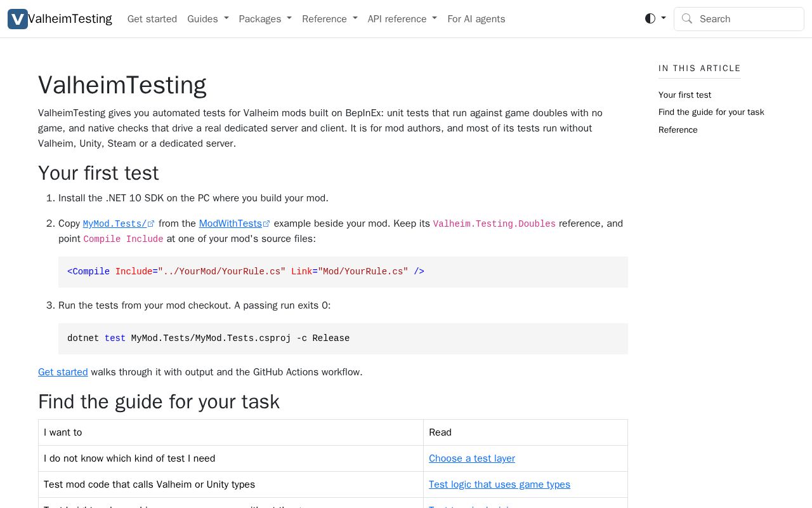Click the 'Read' table header cell
This screenshot has height=508, width=812.
pyautogui.click(x=525, y=432)
